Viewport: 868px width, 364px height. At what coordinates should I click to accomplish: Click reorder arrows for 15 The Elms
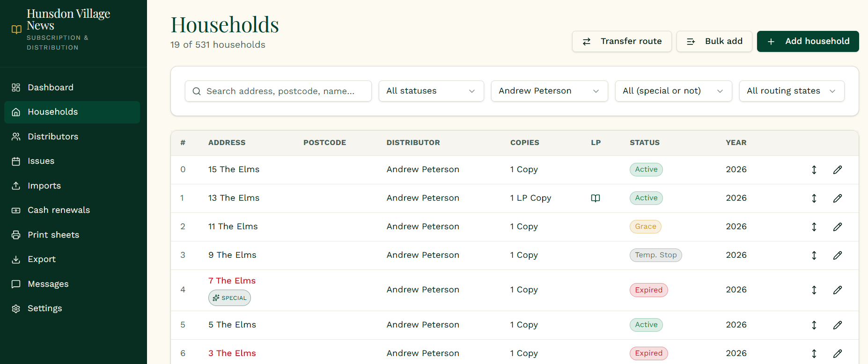tap(814, 170)
